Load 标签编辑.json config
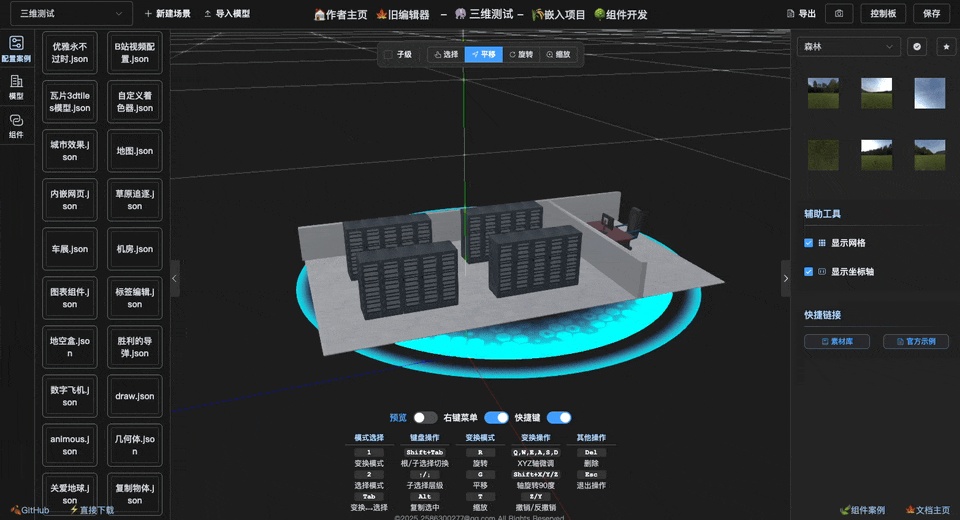Screen dimensions: 960x520 pyautogui.click(x=135, y=298)
